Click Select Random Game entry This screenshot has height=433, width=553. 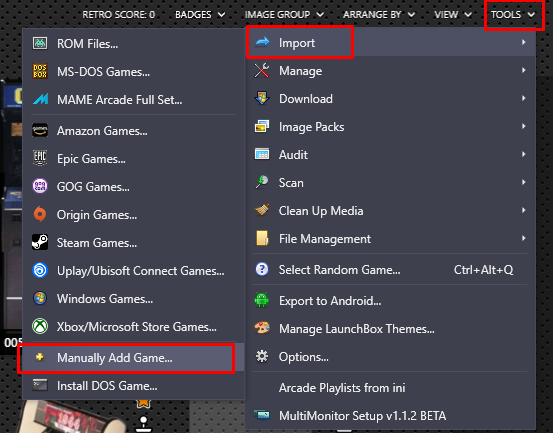390,270
